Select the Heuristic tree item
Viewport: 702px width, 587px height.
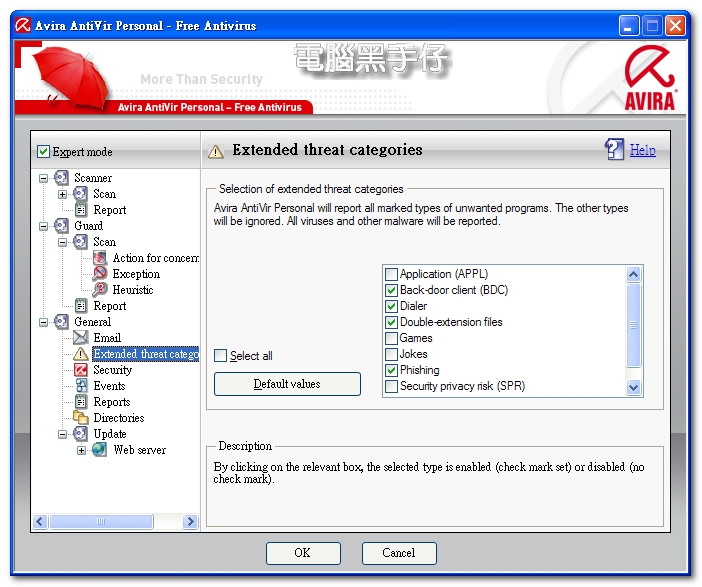pyautogui.click(x=133, y=290)
